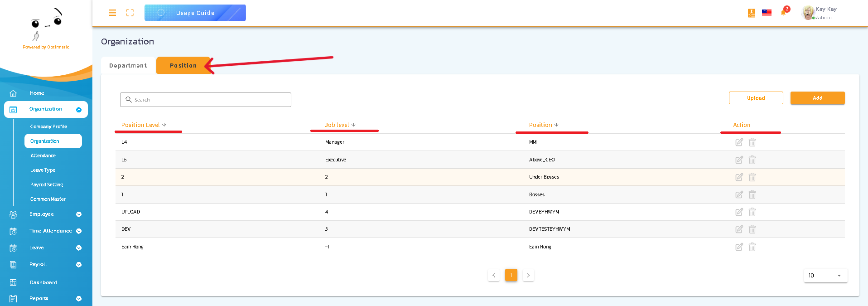
Task: Click the Upload button
Action: pos(756,98)
